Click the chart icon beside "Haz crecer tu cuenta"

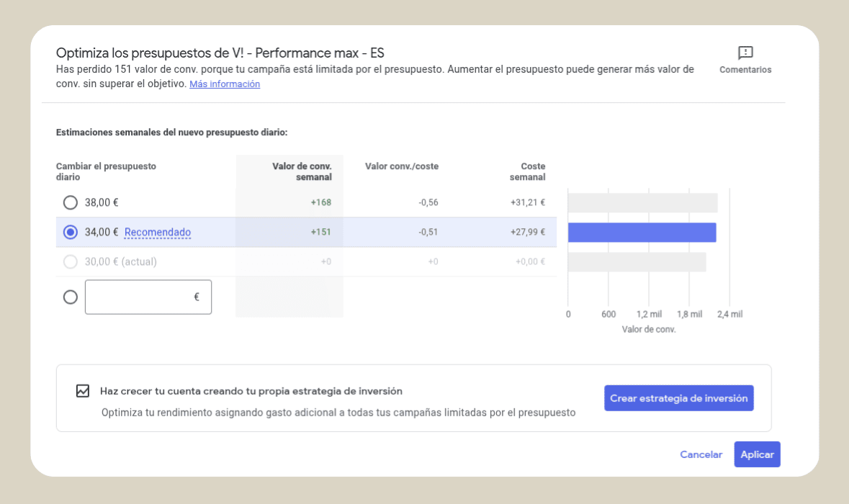pos(81,392)
